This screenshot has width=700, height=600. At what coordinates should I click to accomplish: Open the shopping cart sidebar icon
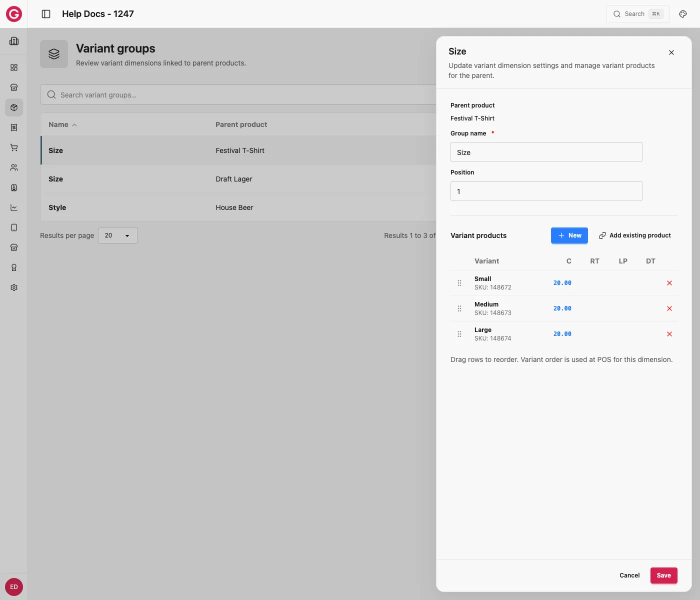14,147
